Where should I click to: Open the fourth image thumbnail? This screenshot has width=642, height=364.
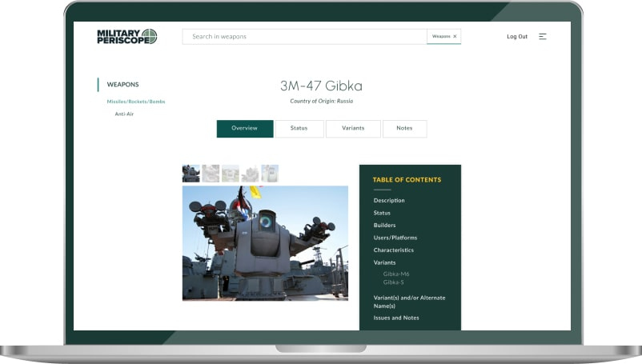[x=250, y=174]
